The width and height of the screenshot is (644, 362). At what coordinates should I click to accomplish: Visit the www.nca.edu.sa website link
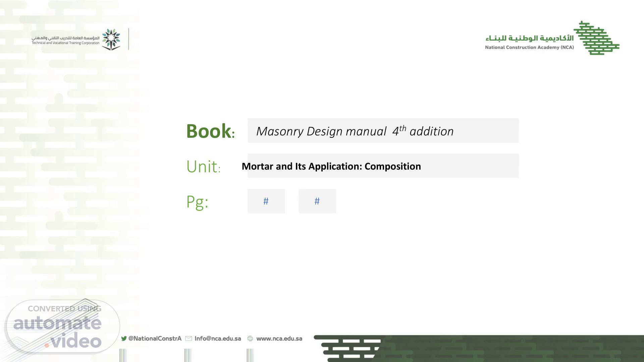click(x=279, y=339)
